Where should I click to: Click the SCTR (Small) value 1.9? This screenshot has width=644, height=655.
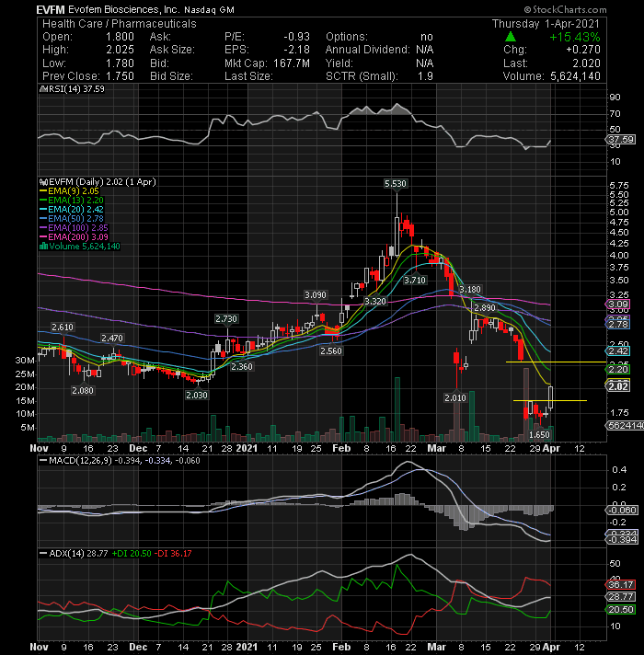(x=425, y=76)
